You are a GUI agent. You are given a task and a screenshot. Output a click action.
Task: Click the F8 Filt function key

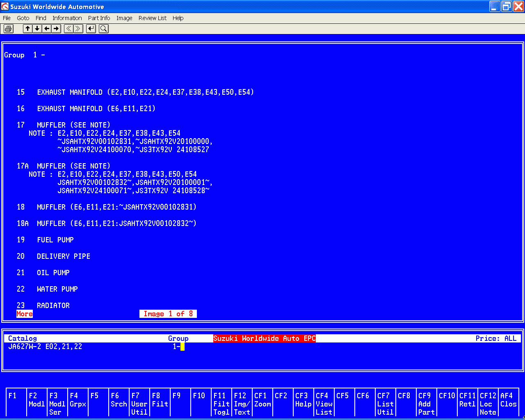[x=160, y=402]
